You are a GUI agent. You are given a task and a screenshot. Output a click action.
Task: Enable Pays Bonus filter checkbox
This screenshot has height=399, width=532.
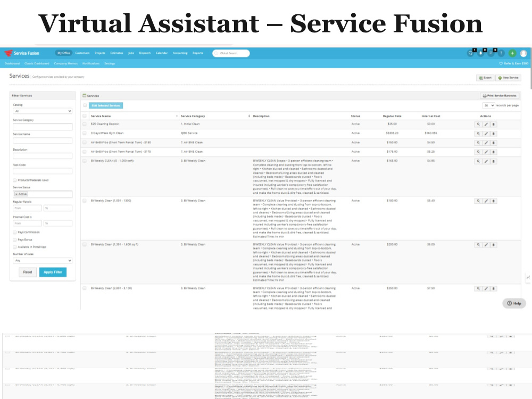tap(14, 240)
